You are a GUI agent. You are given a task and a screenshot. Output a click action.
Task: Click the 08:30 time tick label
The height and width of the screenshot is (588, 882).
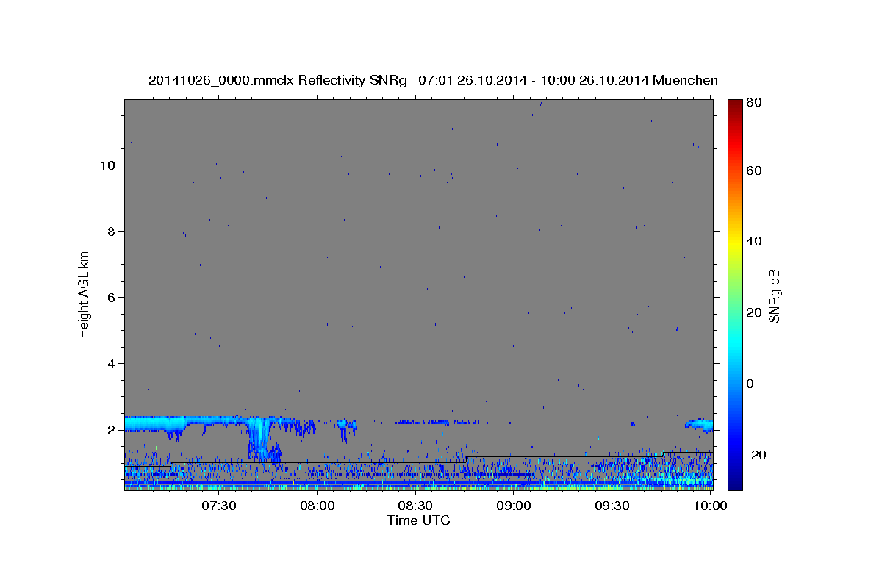click(x=415, y=506)
